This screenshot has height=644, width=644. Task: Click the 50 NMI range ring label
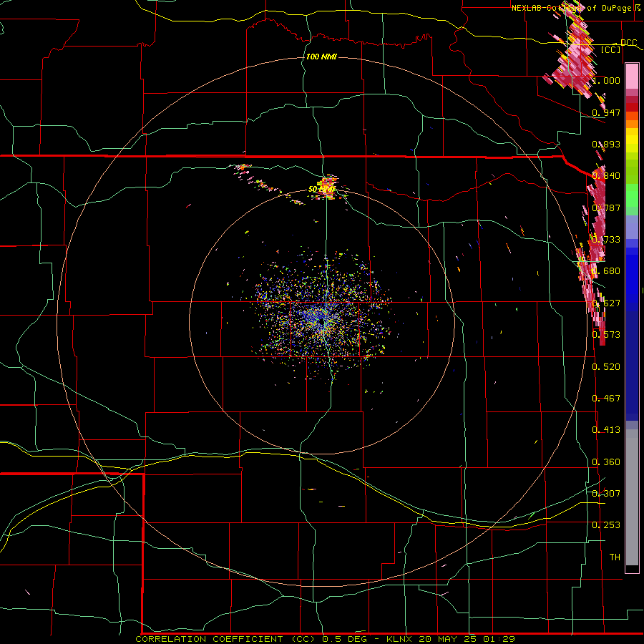[321, 190]
